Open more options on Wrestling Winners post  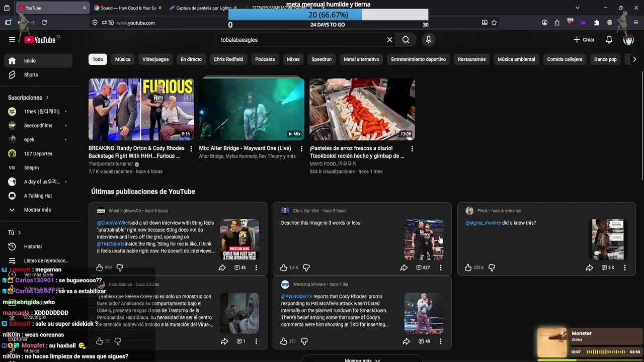[x=440, y=341]
